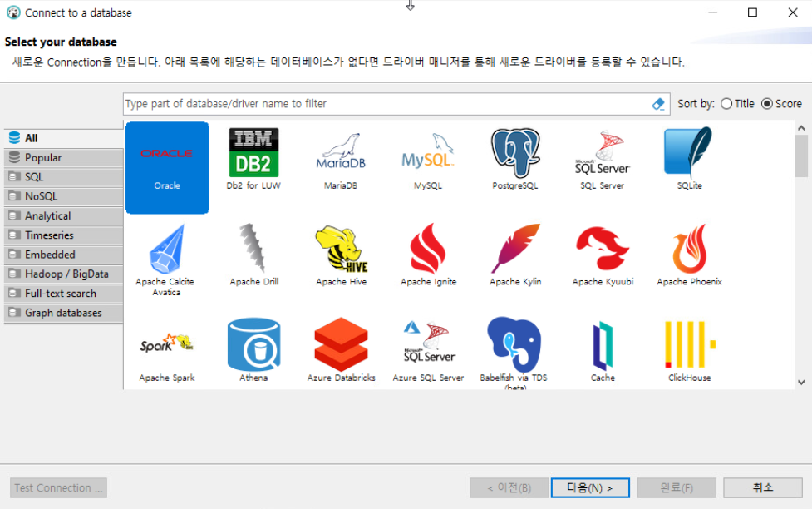This screenshot has height=509, width=812.
Task: Open the Hadoop / BigData category
Action: pos(64,274)
